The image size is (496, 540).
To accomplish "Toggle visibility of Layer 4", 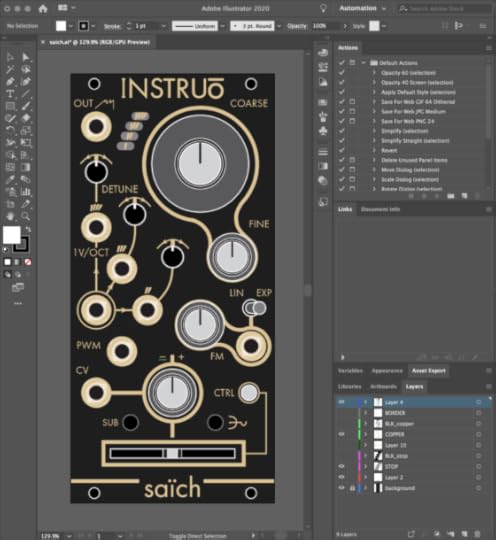I will coord(341,402).
